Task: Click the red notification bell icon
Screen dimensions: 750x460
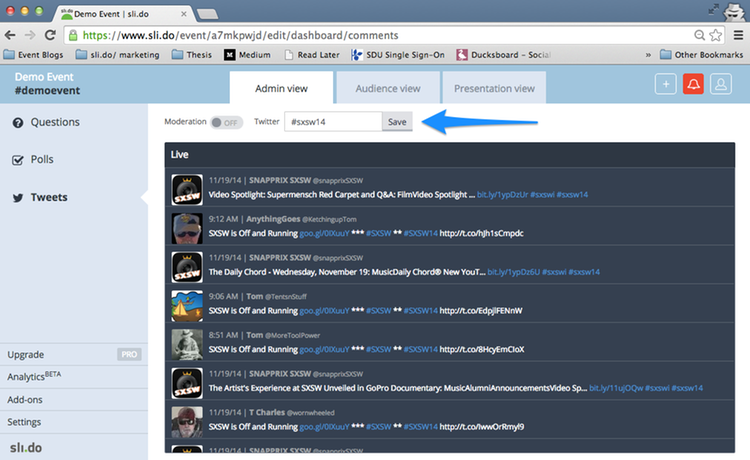Action: [x=693, y=85]
